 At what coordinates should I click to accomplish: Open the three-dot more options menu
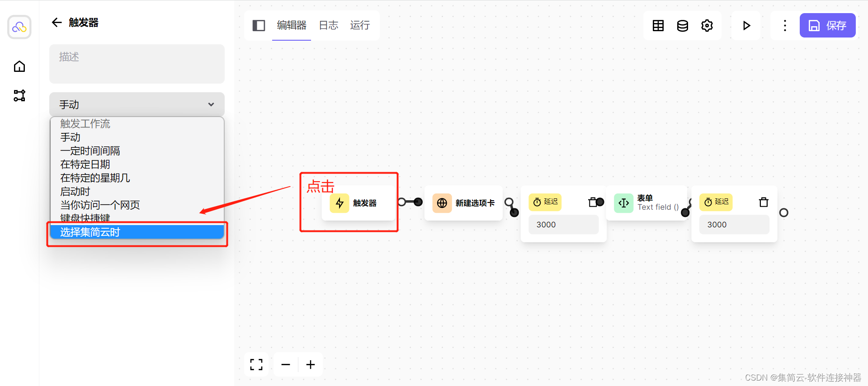point(785,25)
